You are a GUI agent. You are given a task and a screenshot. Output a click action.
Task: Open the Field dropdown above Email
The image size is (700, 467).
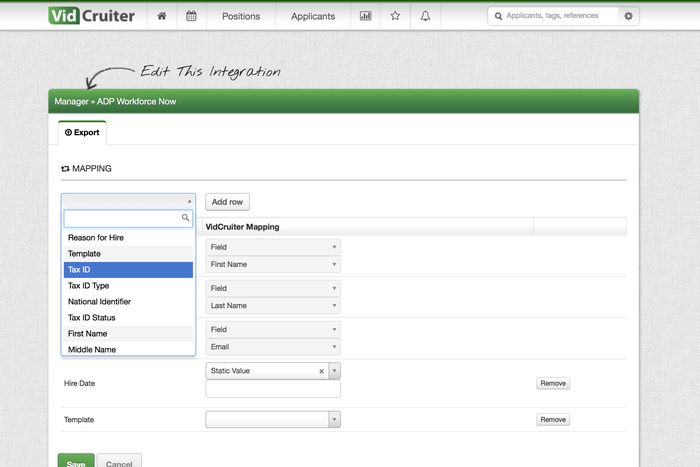point(273,329)
